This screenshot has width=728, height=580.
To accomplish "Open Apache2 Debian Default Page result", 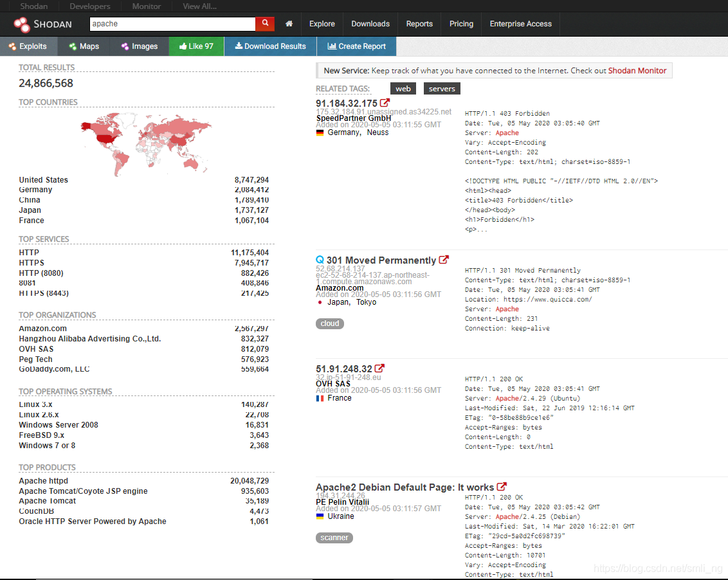I will (x=405, y=487).
